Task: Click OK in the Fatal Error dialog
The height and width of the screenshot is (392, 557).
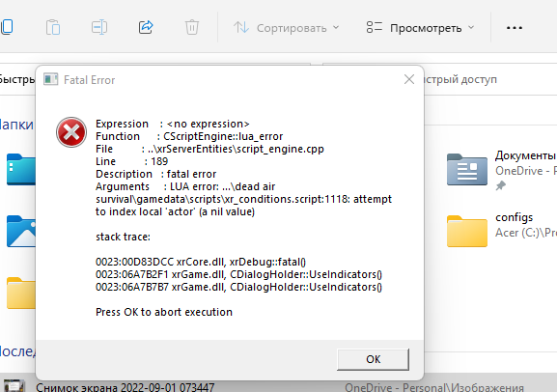Action: 373,359
